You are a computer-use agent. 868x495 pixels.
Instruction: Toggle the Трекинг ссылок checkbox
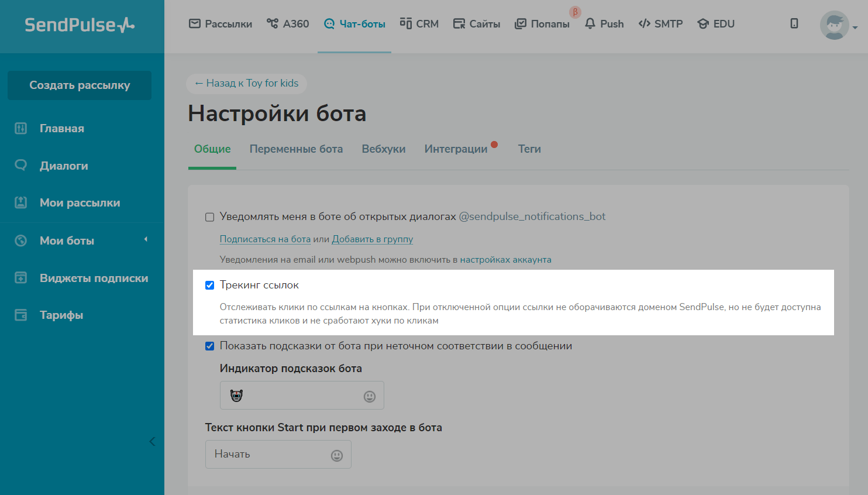point(210,286)
